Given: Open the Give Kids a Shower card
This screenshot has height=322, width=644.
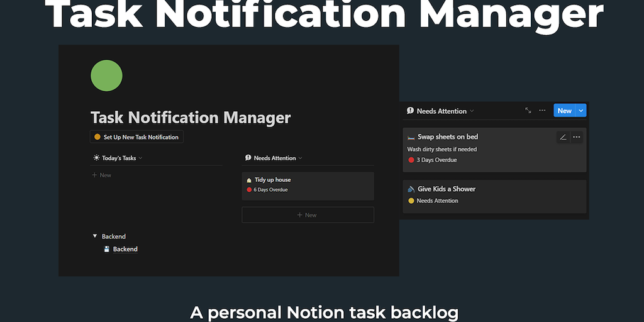Looking at the screenshot, I should (x=494, y=196).
